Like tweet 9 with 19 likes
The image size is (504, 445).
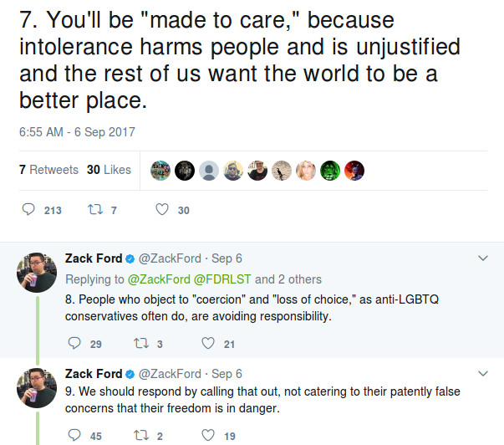208,435
